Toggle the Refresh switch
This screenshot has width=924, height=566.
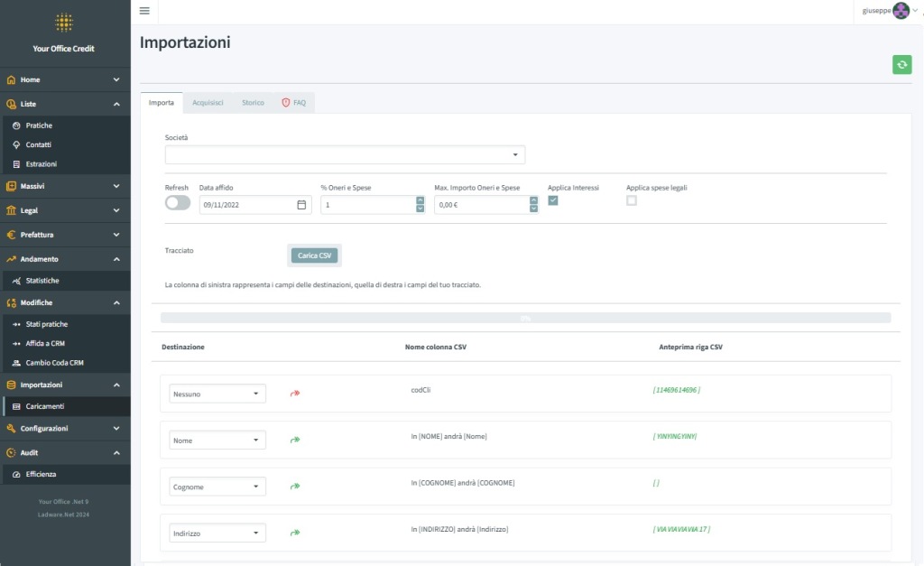[178, 204]
